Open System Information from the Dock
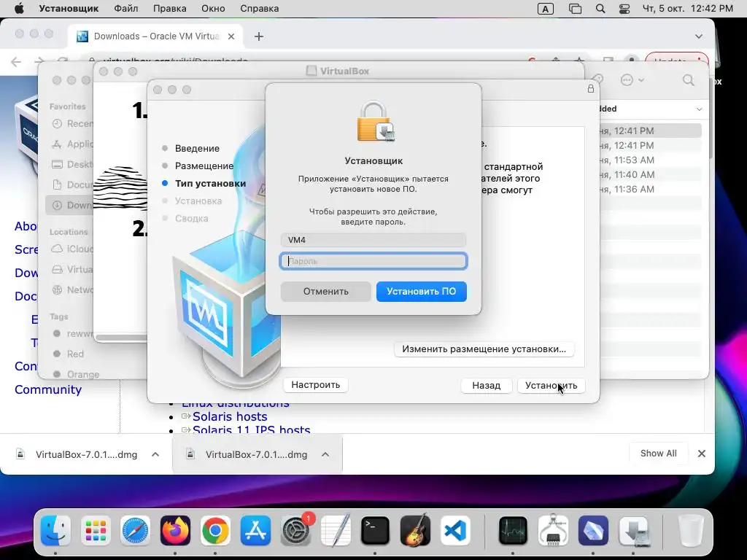 (553, 531)
